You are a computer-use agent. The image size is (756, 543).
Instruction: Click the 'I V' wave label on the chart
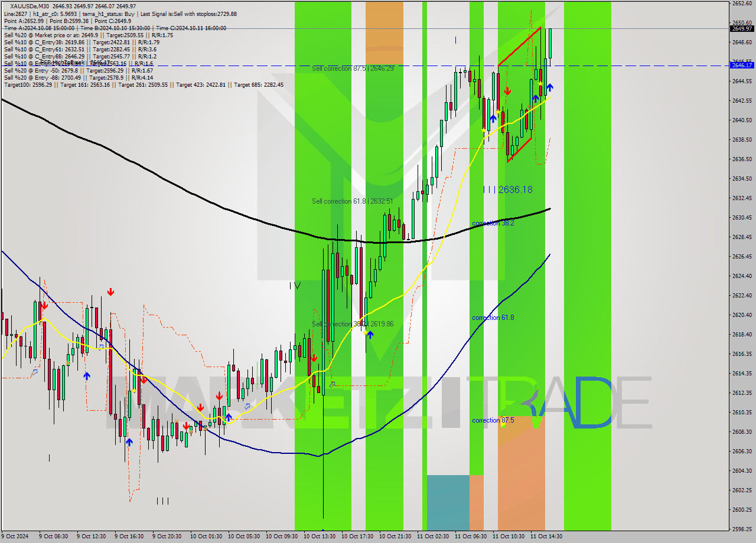tap(295, 286)
